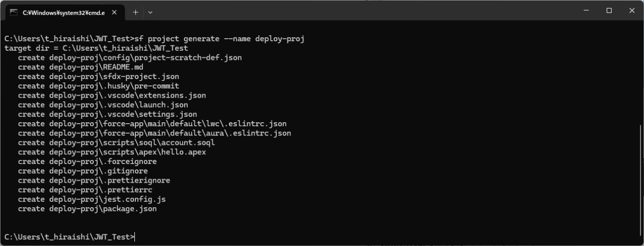This screenshot has height=246, width=644.
Task: Click the README.md create line
Action: click(80, 67)
